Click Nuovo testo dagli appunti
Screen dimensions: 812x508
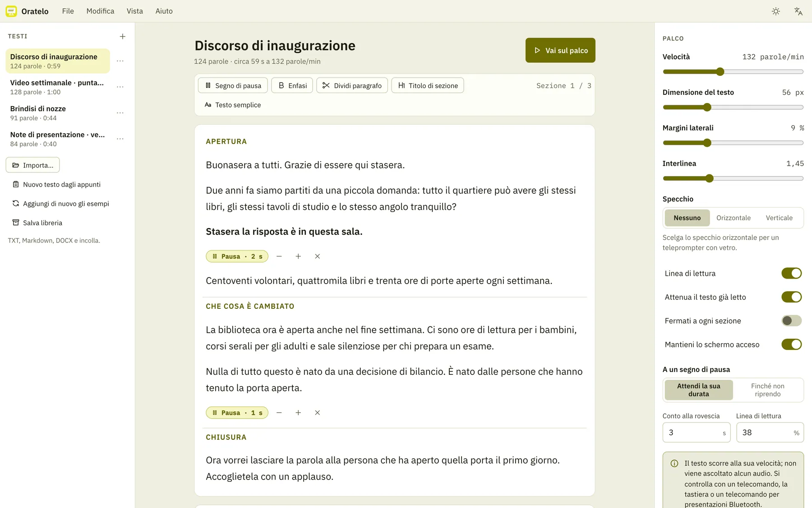click(x=57, y=184)
